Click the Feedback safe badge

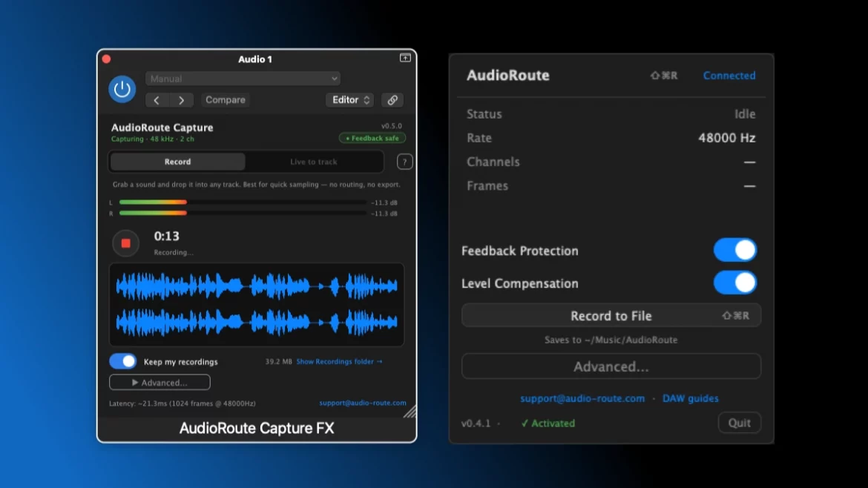(372, 139)
